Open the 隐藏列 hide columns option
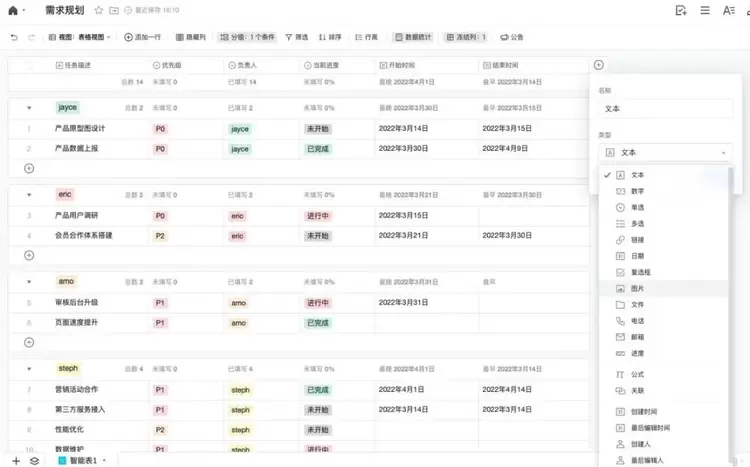 [x=190, y=37]
